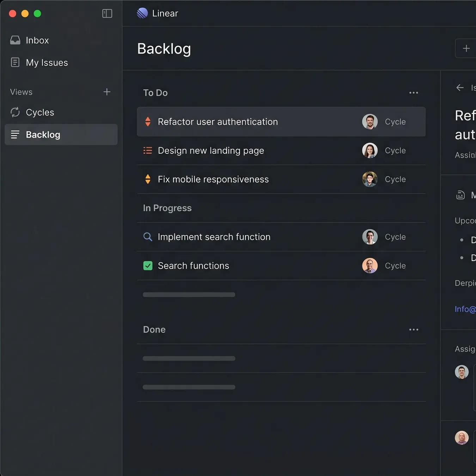Click Cycle label on Refactor user authentication
The image size is (476, 476).
coord(395,122)
